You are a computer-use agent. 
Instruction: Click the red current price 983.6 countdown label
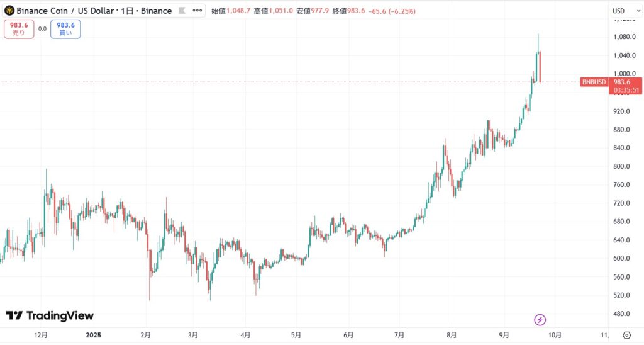tap(626, 86)
